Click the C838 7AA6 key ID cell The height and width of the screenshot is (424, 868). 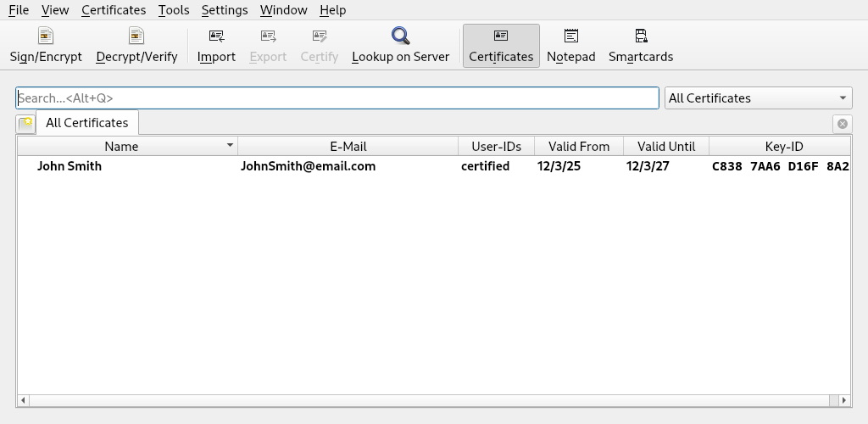(x=781, y=166)
